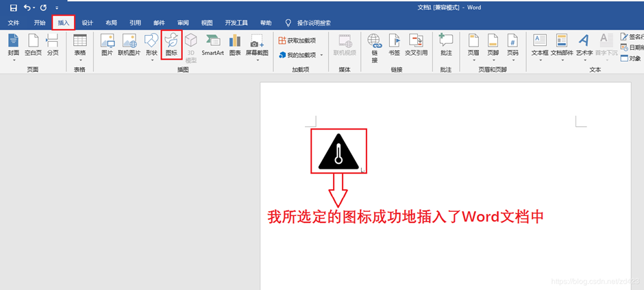Switch to the 设计 (Design) tab
644x290 pixels.
coord(87,23)
